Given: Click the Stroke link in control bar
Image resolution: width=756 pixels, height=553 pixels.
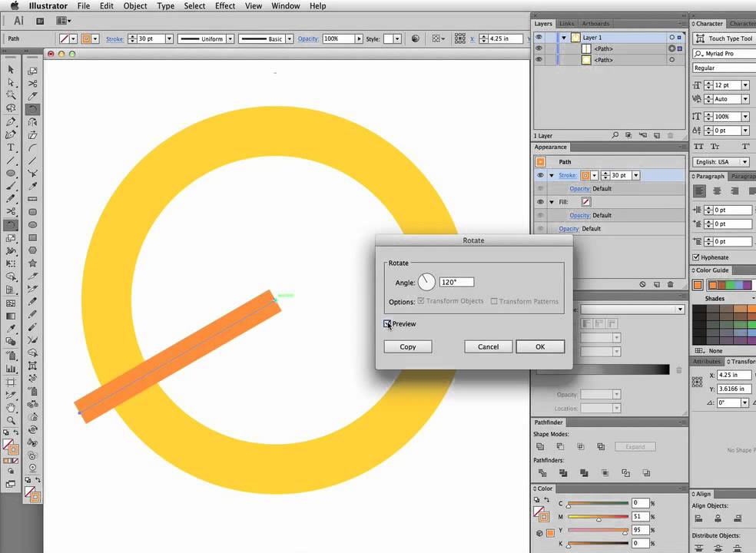Looking at the screenshot, I should point(114,39).
